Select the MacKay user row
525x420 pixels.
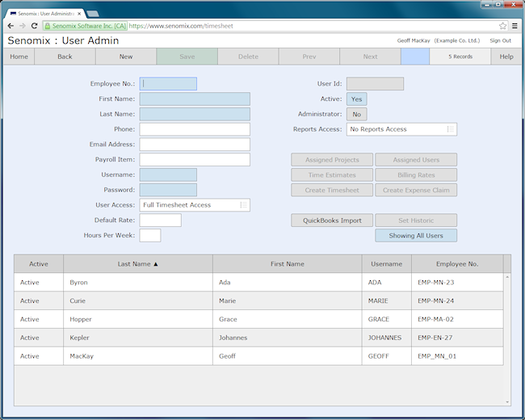point(258,356)
